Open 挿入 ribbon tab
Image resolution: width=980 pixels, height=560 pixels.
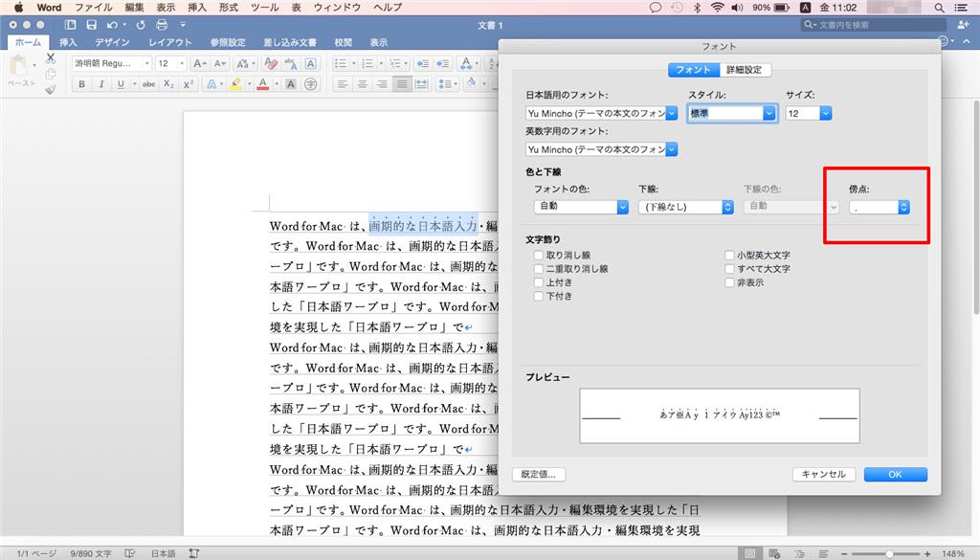click(68, 42)
